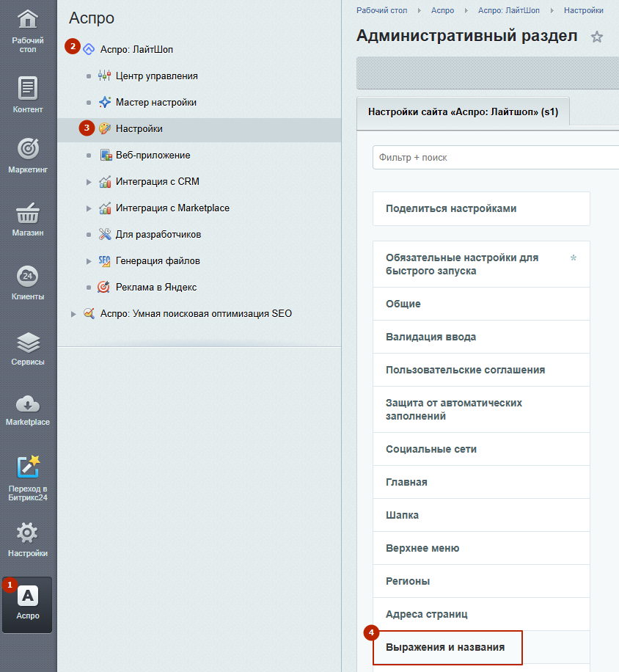Open Рабочий стол home icon in sidebar
619x672 pixels.
click(27, 19)
